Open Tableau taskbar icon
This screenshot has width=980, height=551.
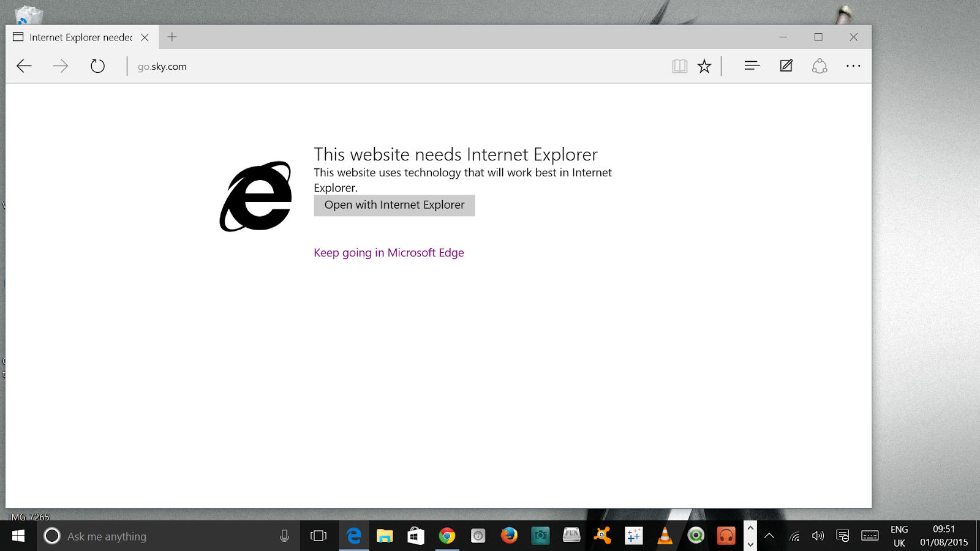coord(633,536)
